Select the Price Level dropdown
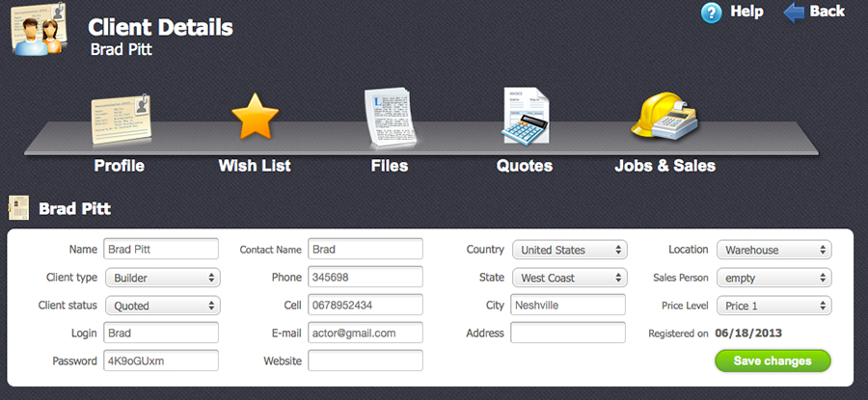 point(773,306)
